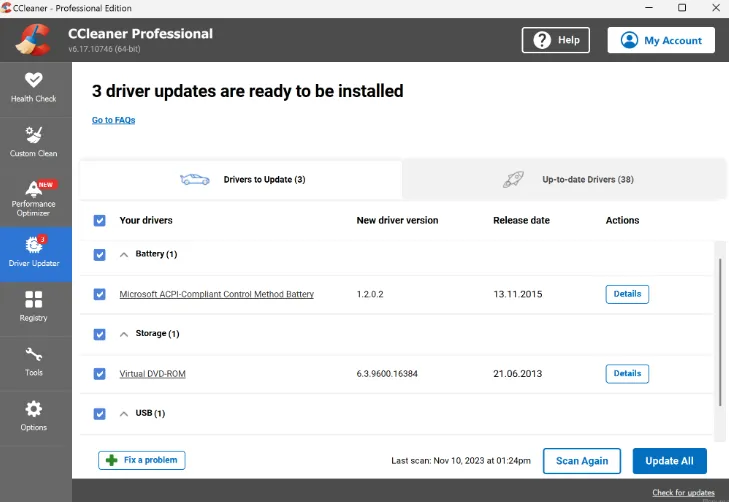Click the car icon on Drivers to Update

[x=195, y=179]
